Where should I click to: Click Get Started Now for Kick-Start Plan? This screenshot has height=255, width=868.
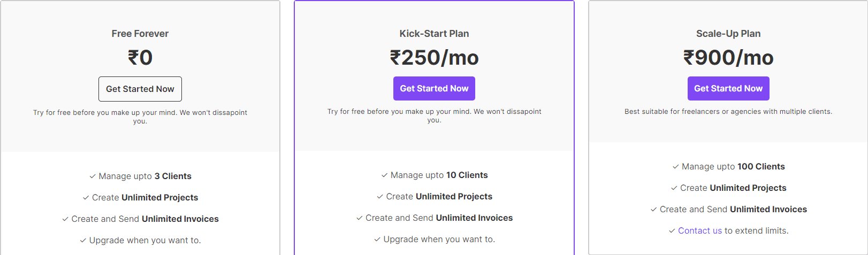click(434, 89)
